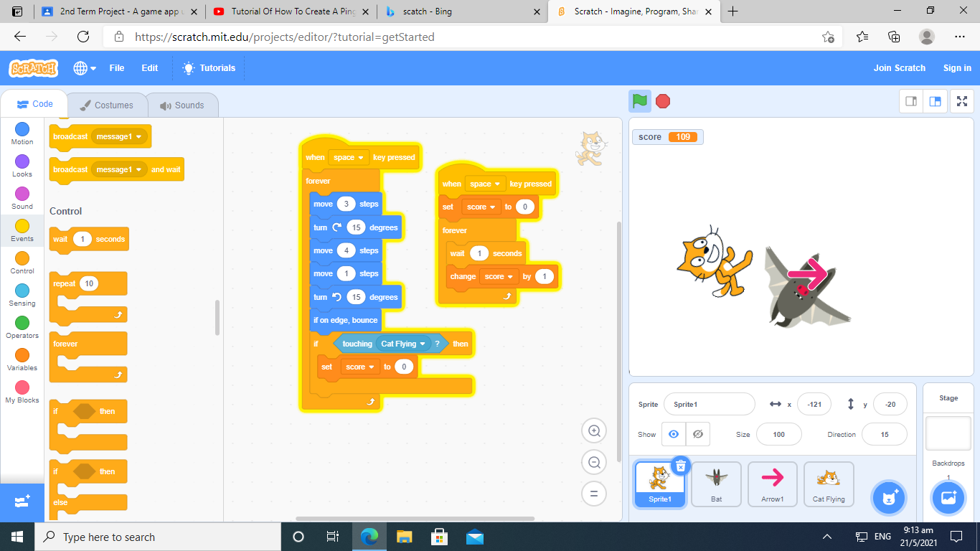
Task: Enter full screen stage mode
Action: (x=961, y=102)
